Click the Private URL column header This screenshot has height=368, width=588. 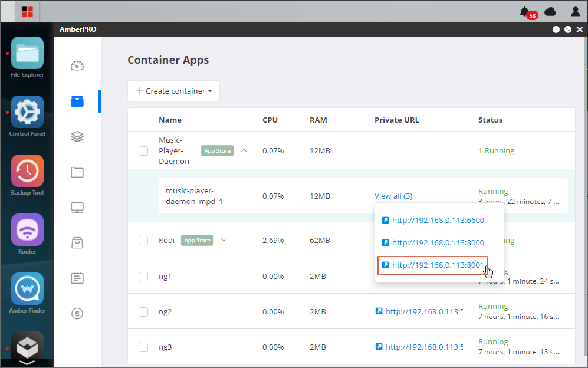(397, 120)
